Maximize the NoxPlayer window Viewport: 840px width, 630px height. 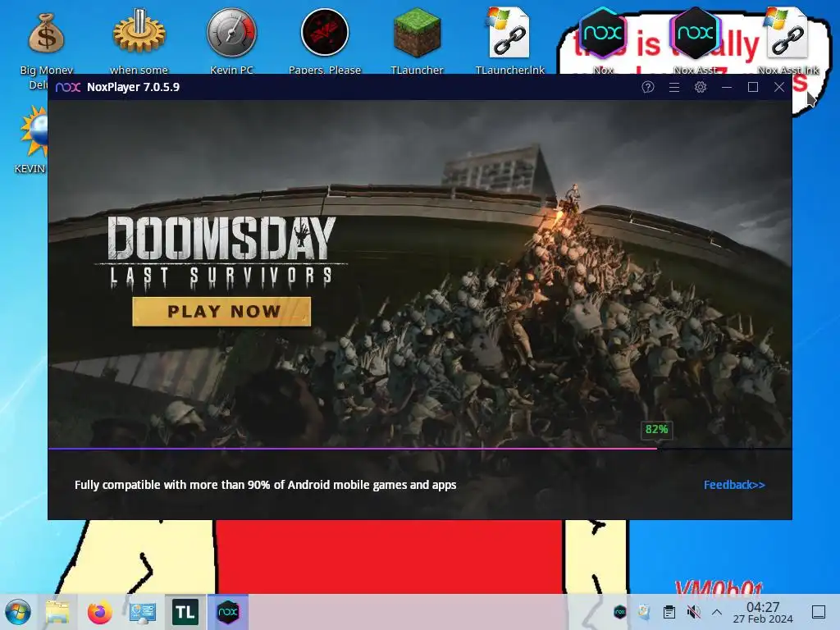(x=753, y=87)
